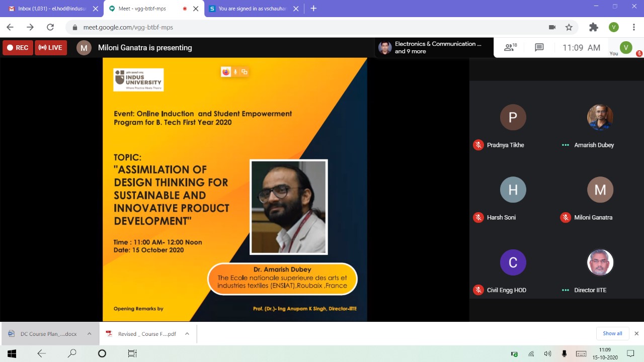Click the LIVE streaming indicator

click(x=50, y=48)
